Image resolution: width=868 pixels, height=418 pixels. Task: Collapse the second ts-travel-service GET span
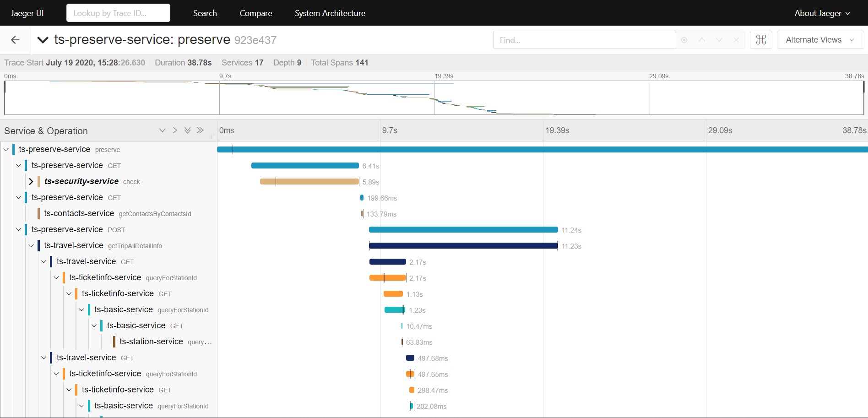tap(43, 358)
